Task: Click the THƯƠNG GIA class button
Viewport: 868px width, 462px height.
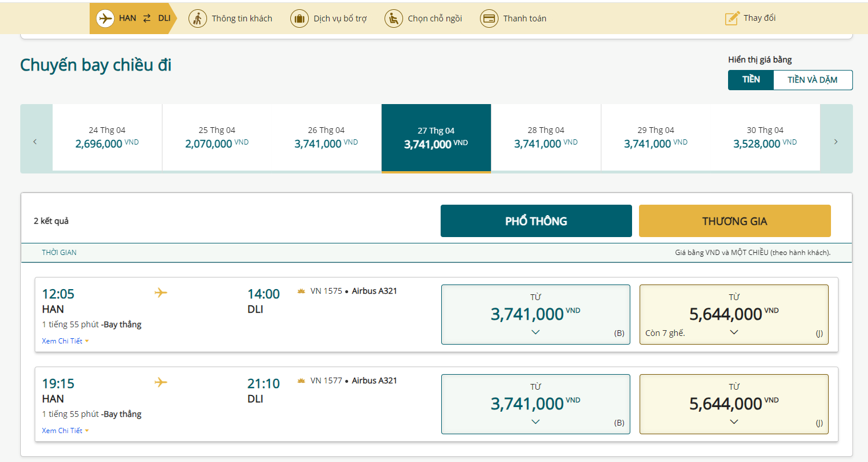Action: (734, 221)
